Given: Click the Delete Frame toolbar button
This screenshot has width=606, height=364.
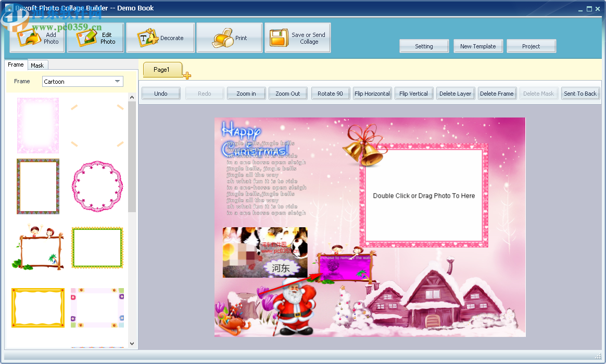Looking at the screenshot, I should pos(497,93).
